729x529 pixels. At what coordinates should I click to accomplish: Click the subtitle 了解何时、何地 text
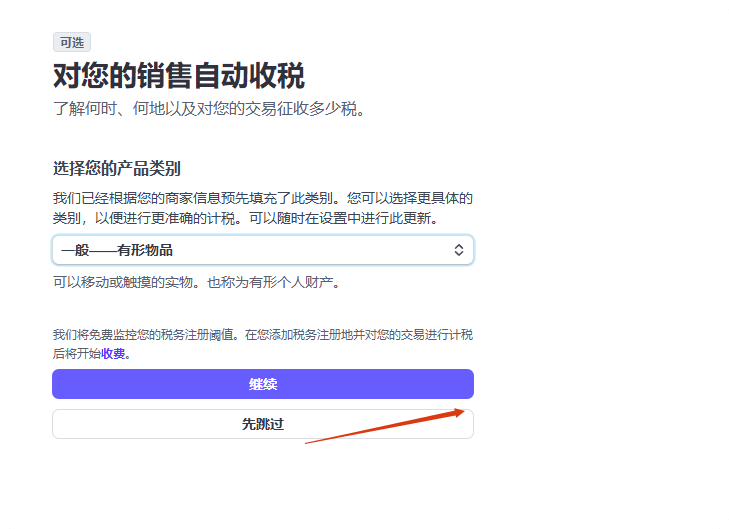[x=208, y=108]
